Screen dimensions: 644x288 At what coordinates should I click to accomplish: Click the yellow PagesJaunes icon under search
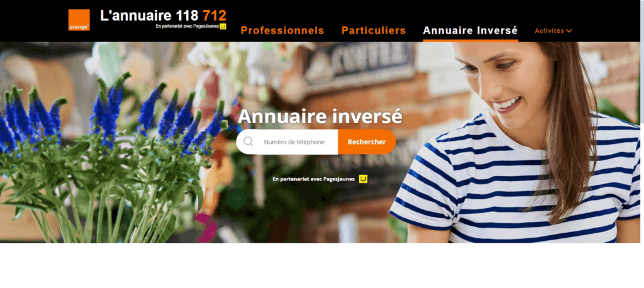tap(363, 179)
